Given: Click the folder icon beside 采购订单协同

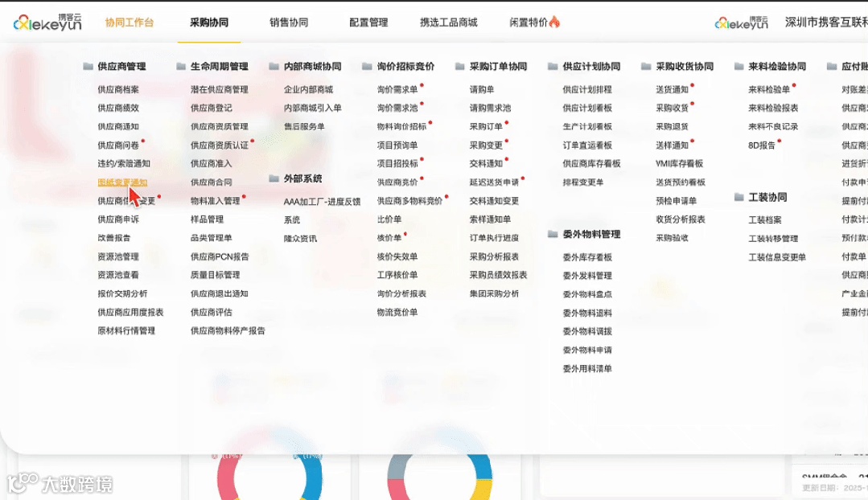Looking at the screenshot, I should click(x=460, y=66).
